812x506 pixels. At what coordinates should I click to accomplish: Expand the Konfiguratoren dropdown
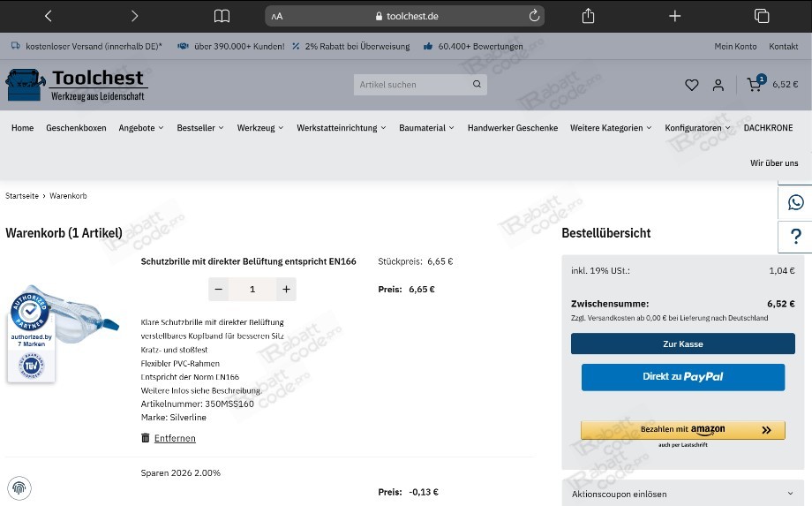697,128
